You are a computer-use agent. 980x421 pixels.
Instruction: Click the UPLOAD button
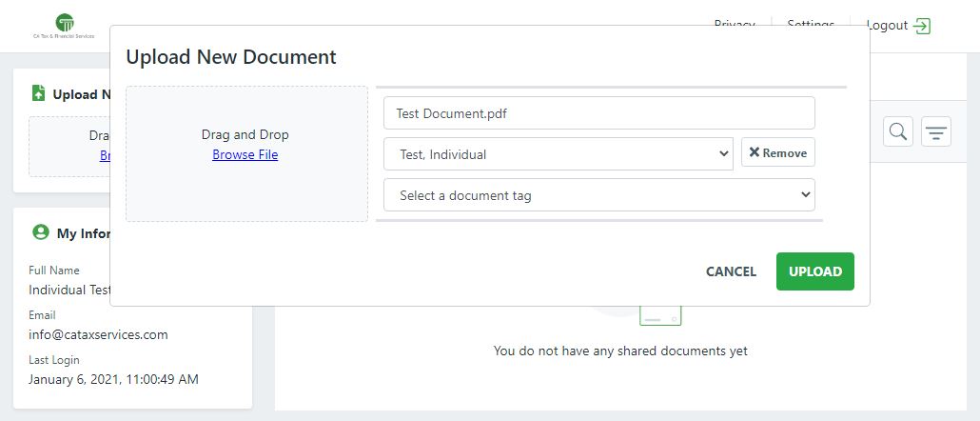(815, 271)
